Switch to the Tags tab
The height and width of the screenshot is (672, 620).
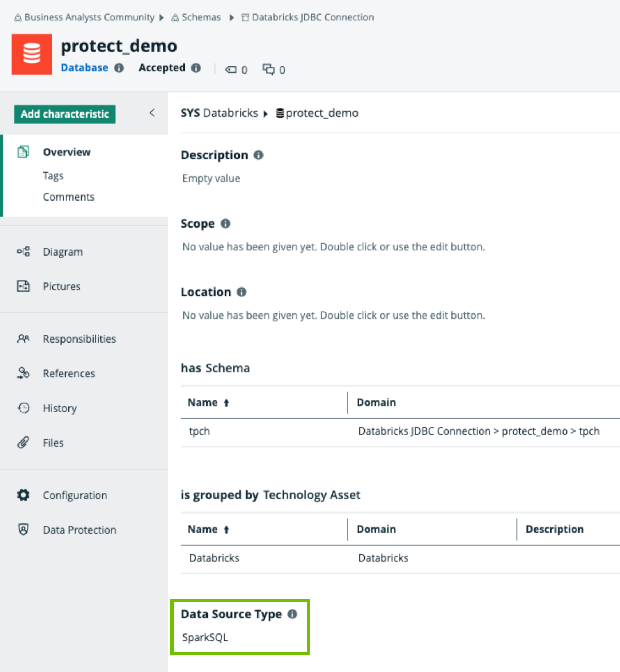tap(53, 175)
